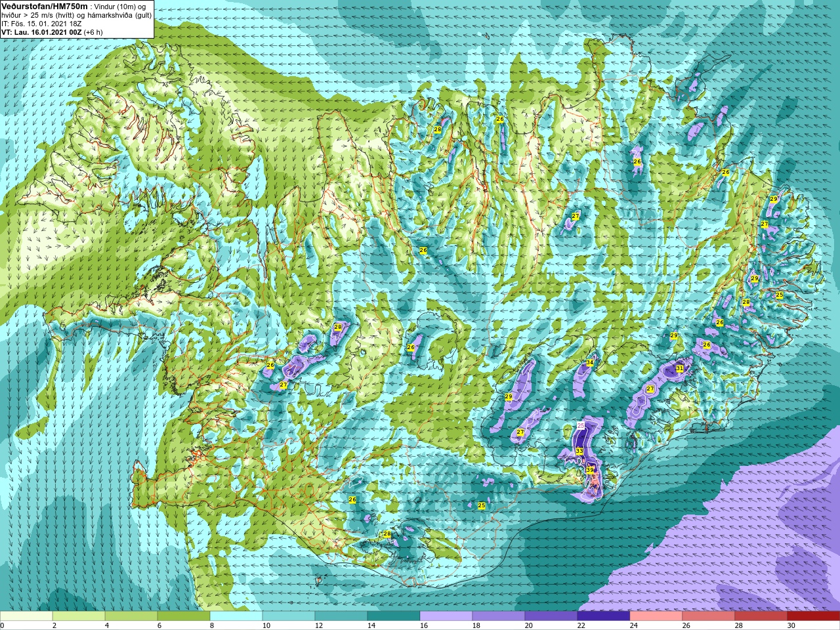The width and height of the screenshot is (840, 630).
Task: Click the 6–8 olive green legend segment
Action: (x=184, y=616)
